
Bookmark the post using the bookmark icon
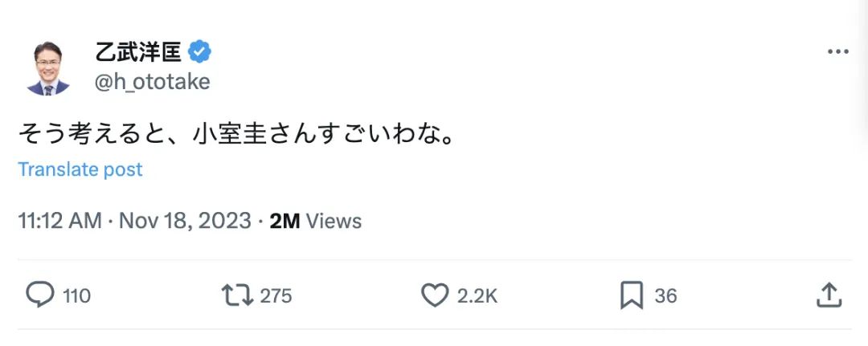point(632,295)
